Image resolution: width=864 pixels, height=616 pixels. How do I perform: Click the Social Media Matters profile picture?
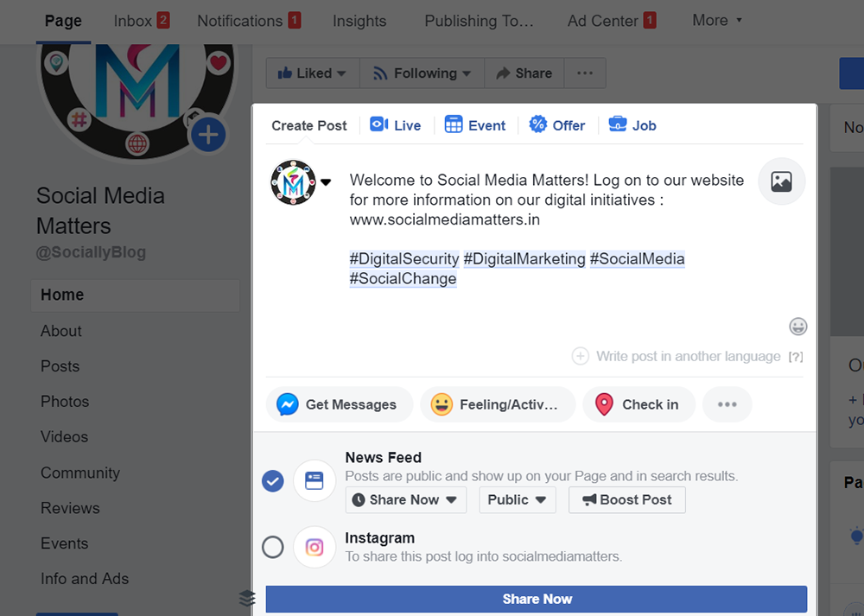(x=137, y=99)
